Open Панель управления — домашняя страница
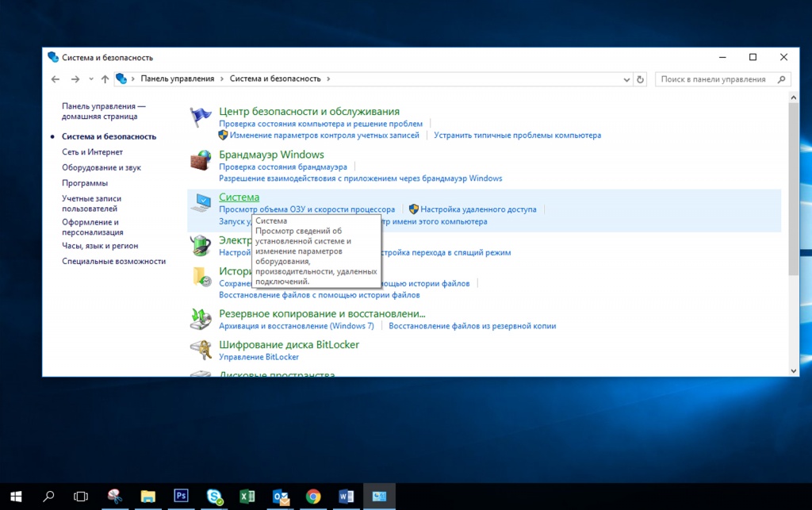Image resolution: width=812 pixels, height=510 pixels. [104, 111]
